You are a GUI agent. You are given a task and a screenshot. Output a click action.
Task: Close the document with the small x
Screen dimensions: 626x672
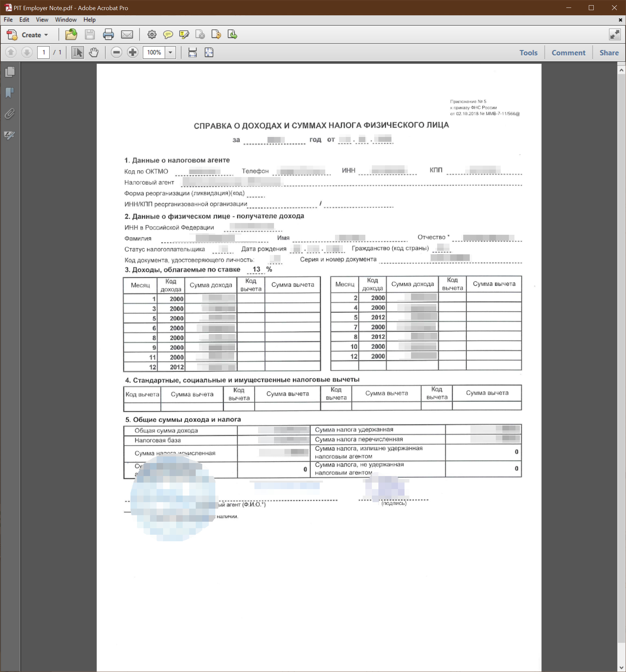[x=620, y=20]
